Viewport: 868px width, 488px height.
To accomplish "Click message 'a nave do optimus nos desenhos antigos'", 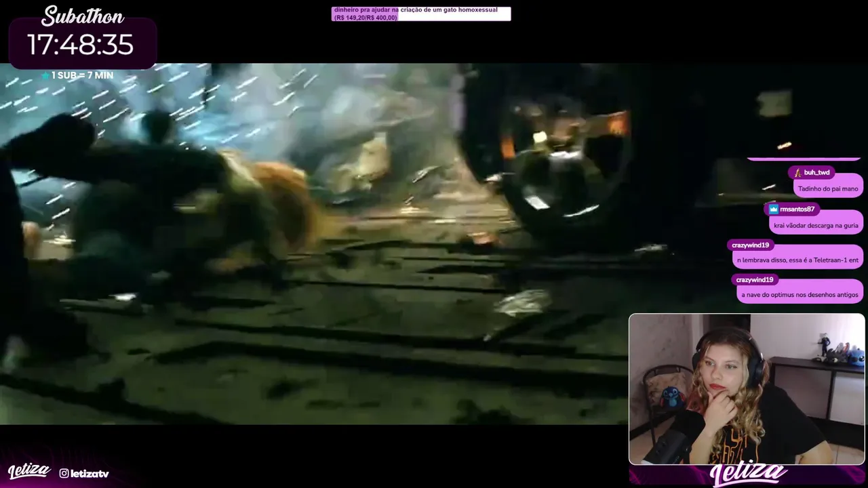I will pos(800,295).
